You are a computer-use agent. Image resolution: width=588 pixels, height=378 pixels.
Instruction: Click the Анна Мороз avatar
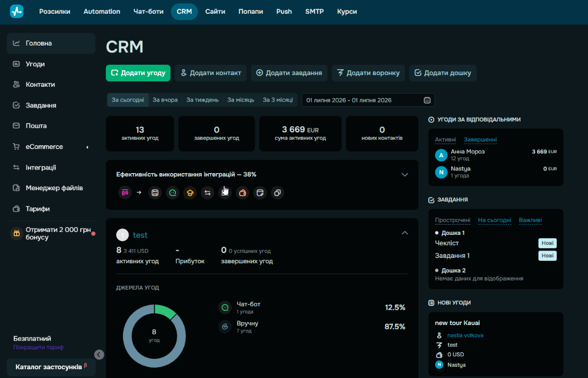441,155
